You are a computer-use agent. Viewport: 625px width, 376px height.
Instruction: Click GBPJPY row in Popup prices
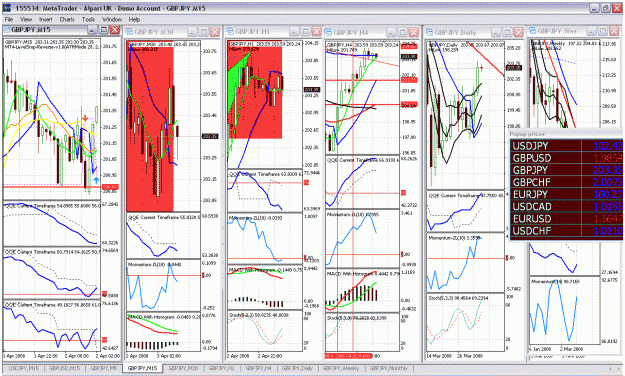point(566,170)
